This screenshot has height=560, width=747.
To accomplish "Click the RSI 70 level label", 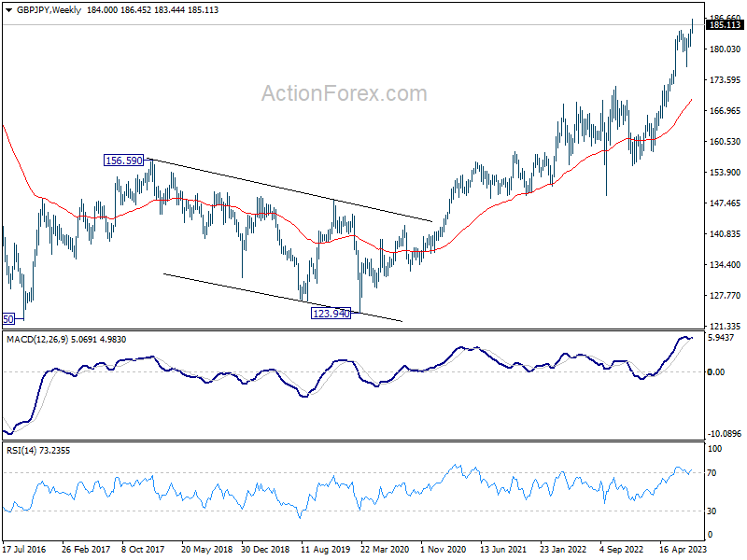I will [712, 473].
